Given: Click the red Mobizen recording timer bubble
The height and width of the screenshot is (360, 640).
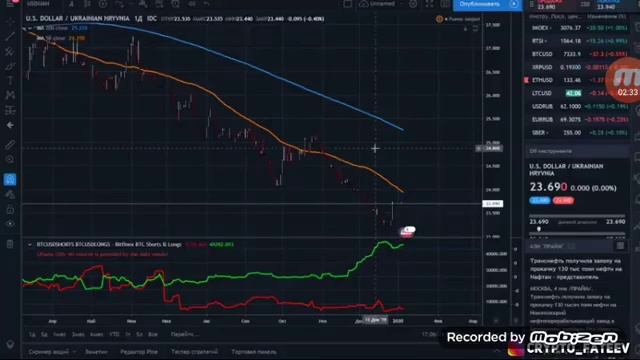Looking at the screenshot, I should click(x=624, y=81).
